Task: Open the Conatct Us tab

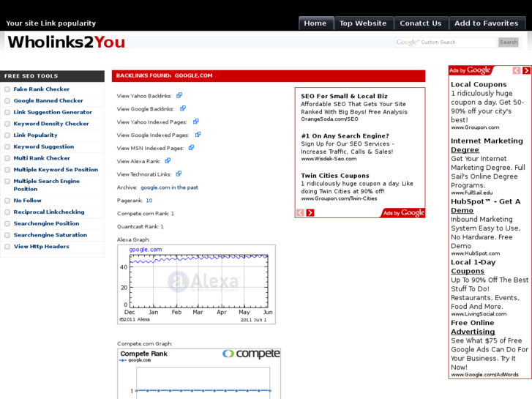Action: [x=421, y=23]
